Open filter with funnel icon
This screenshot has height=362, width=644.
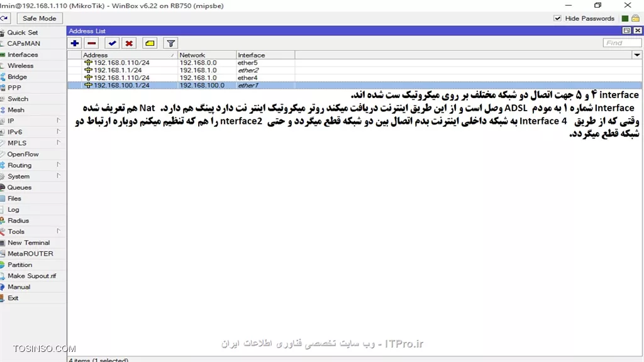click(x=171, y=43)
